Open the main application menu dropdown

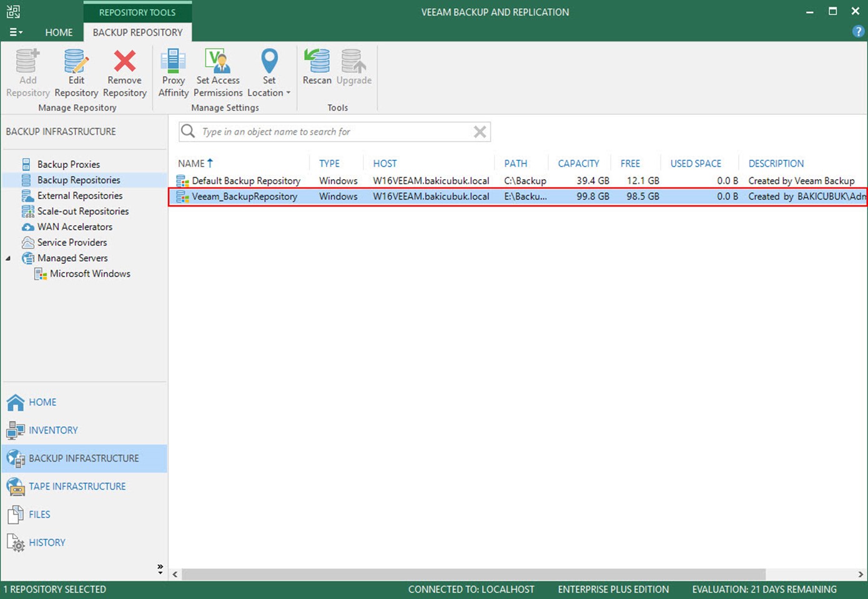coord(16,32)
